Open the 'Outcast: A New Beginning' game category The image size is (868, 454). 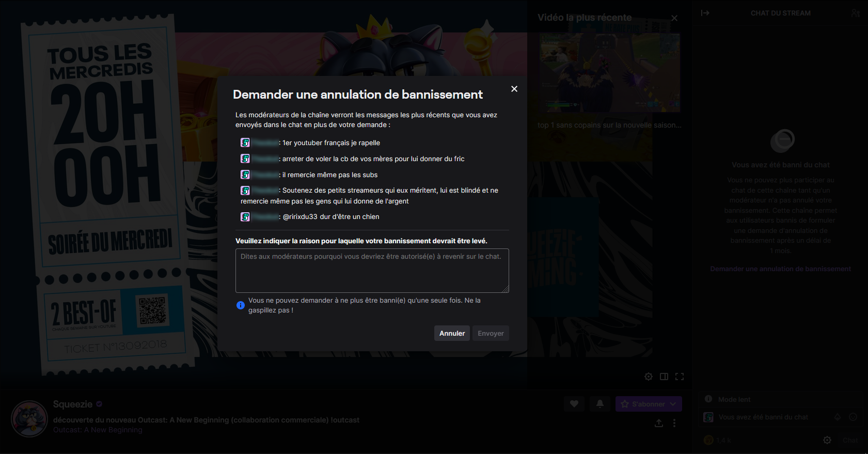click(98, 430)
